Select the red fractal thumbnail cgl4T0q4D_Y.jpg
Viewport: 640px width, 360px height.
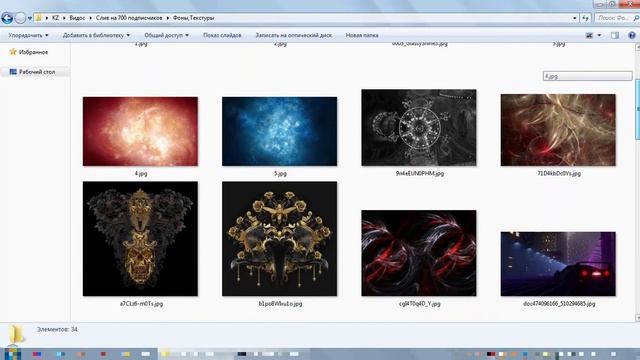tap(419, 253)
